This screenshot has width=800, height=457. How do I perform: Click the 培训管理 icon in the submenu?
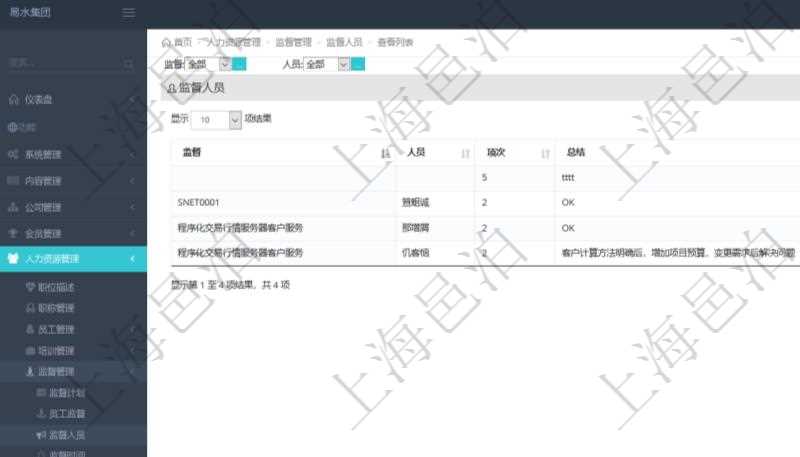pos(31,351)
